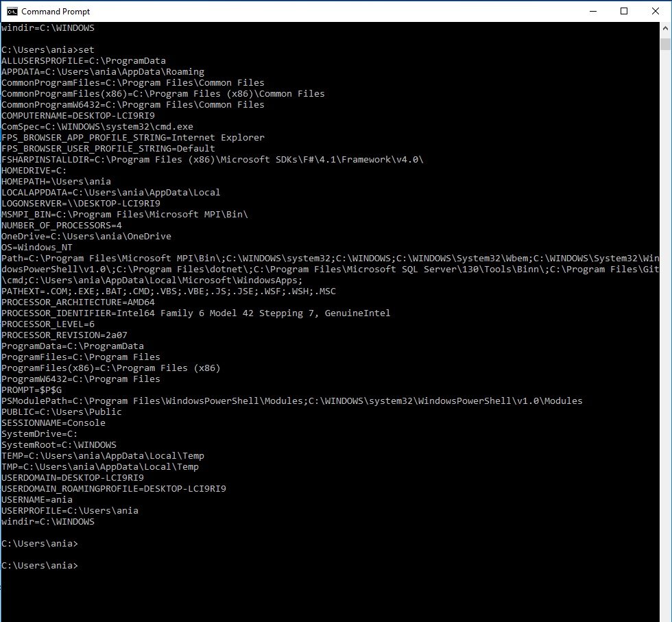Click the TEMP= variable line
The image size is (672, 622).
pos(103,456)
